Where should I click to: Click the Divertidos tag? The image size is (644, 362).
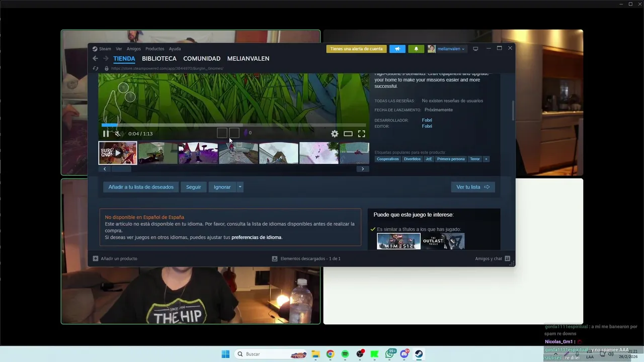click(412, 159)
